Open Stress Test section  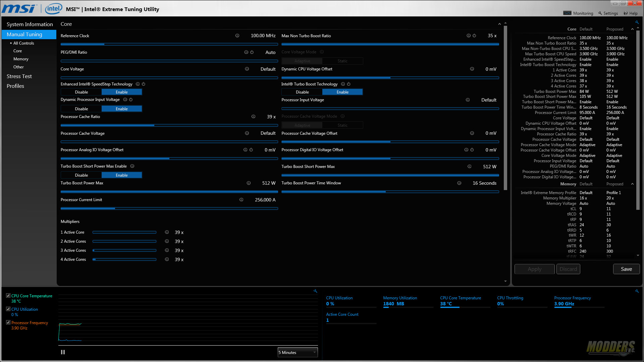(x=19, y=76)
